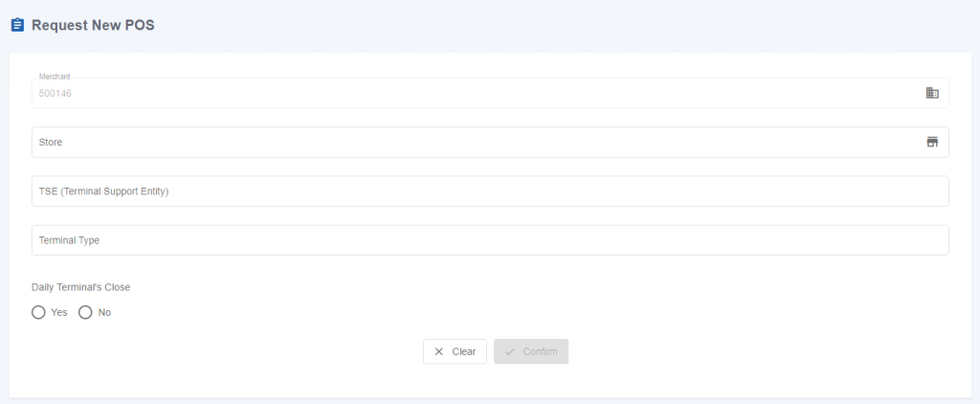Image resolution: width=980 pixels, height=404 pixels.
Task: Choose the Yes label under Daily Terminal's Close
Action: 59,312
